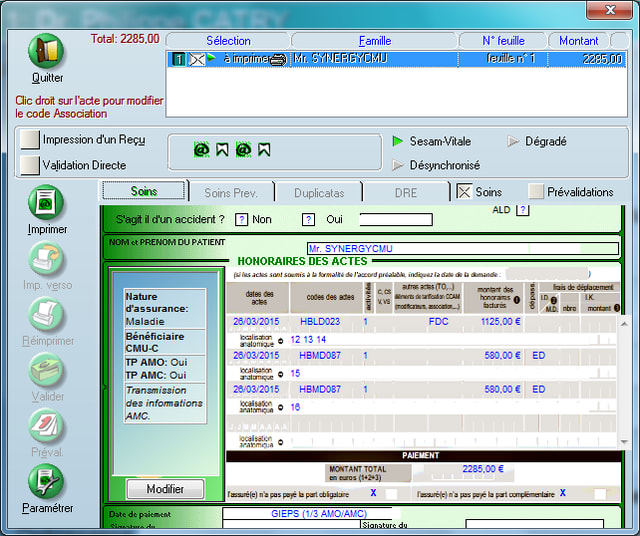
Task: Click the Imprimer icon in the sidebar
Action: [46, 203]
